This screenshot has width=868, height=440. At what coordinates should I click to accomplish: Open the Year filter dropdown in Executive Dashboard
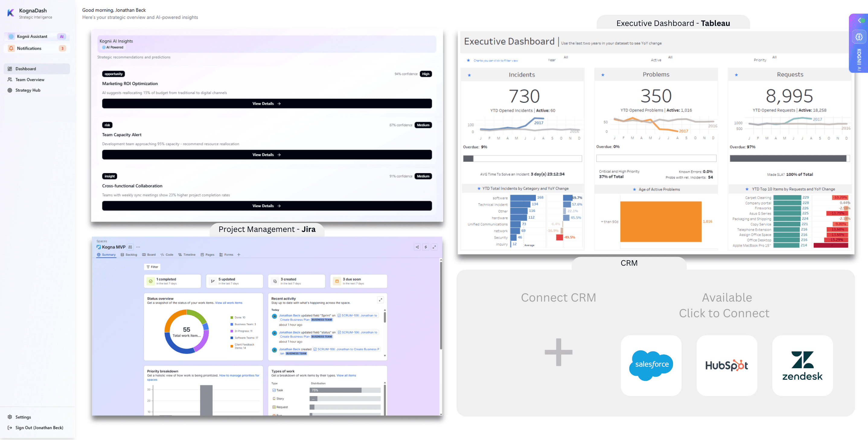click(566, 58)
